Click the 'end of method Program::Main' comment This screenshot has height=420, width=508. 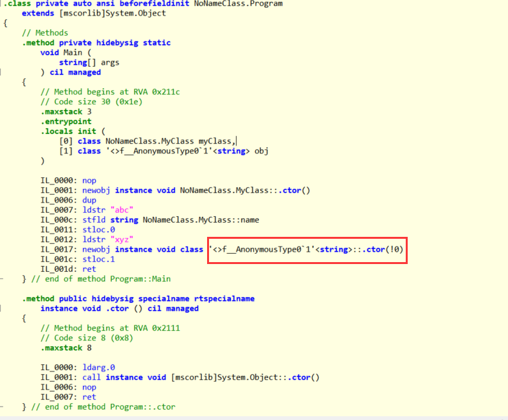(x=101, y=279)
